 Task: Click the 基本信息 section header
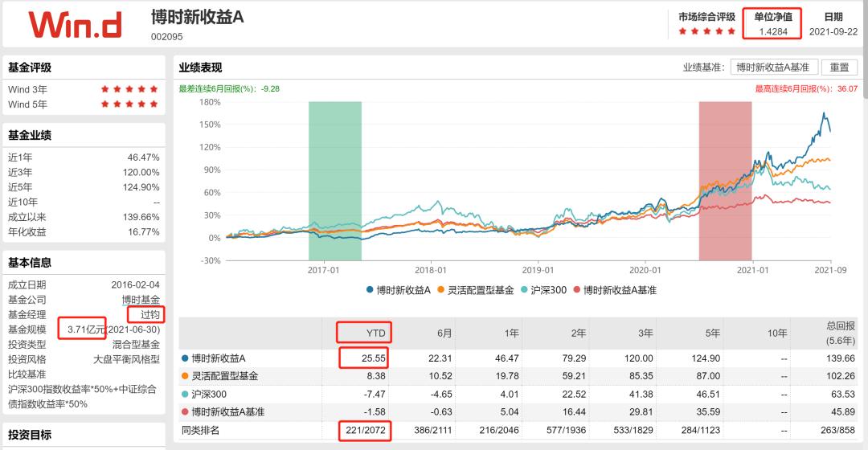pos(30,262)
